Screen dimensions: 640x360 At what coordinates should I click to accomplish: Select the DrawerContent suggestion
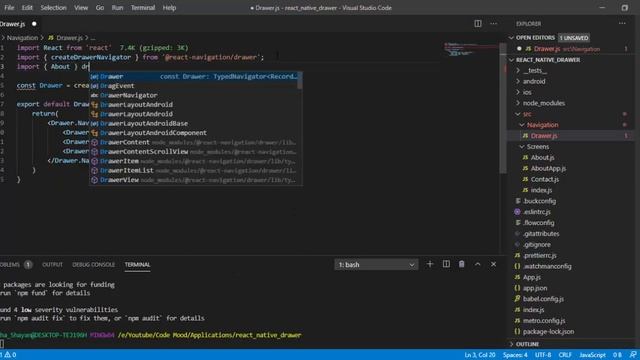click(196, 142)
